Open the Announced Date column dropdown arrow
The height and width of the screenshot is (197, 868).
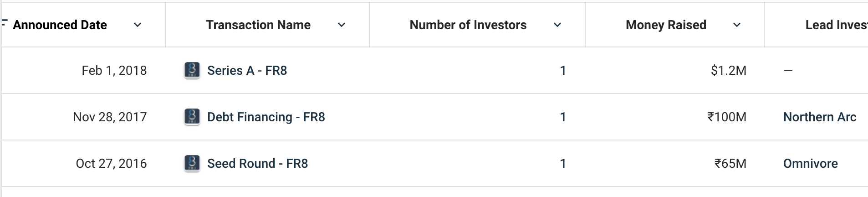point(138,25)
